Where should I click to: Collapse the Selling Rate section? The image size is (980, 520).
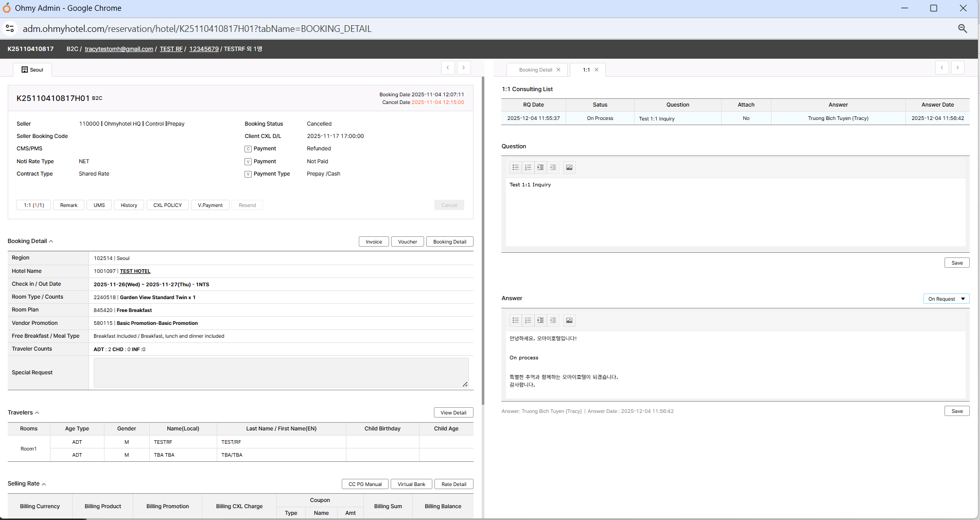point(44,484)
